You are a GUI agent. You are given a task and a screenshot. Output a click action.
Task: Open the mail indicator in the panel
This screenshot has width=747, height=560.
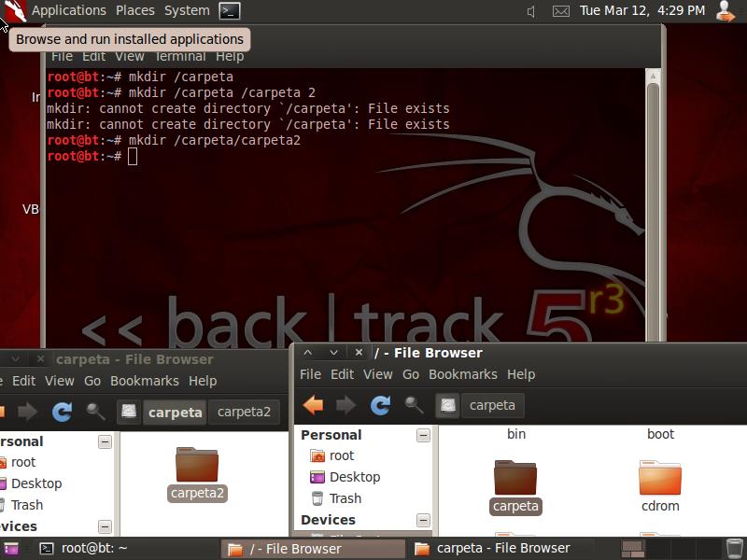561,11
